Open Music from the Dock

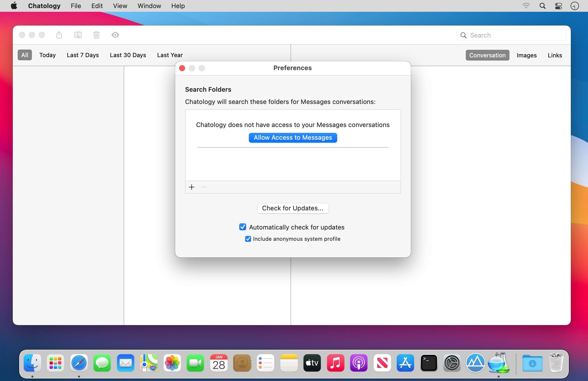tap(335, 363)
